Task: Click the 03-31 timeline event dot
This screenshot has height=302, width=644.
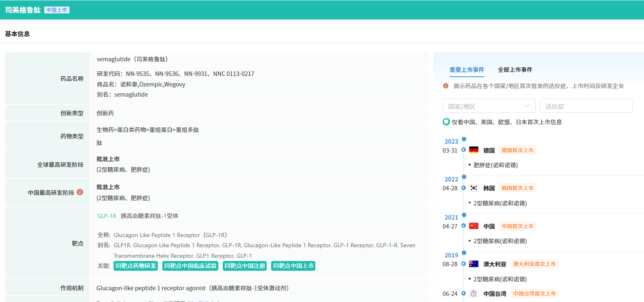Action: (463, 150)
